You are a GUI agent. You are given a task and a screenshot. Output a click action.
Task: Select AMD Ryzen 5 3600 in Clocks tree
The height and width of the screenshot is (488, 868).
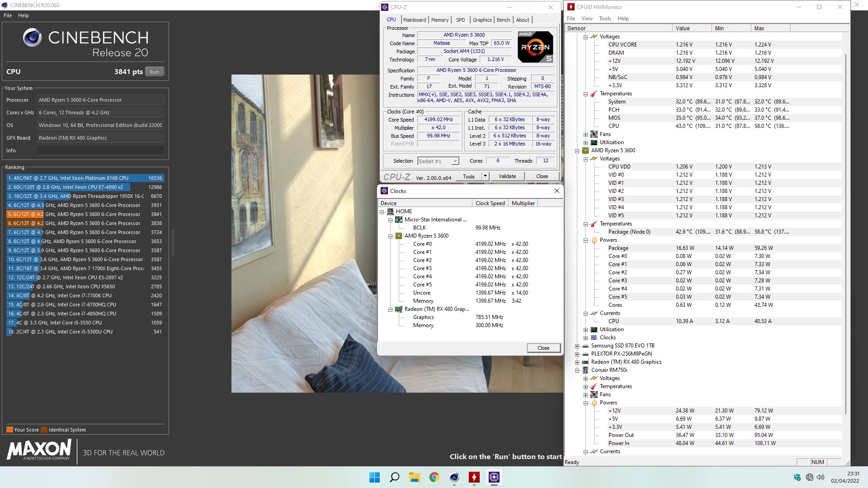point(426,236)
